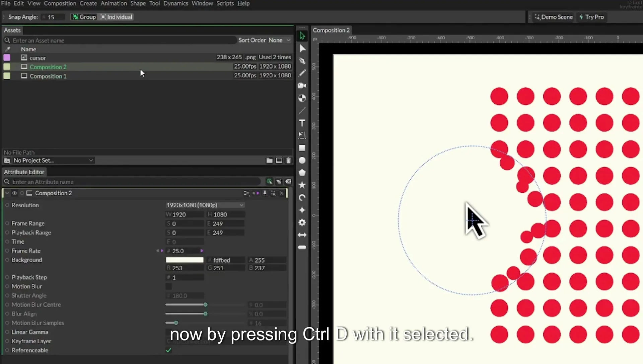Click the keyframe circle beside Background
The image size is (643, 364).
tap(7, 260)
